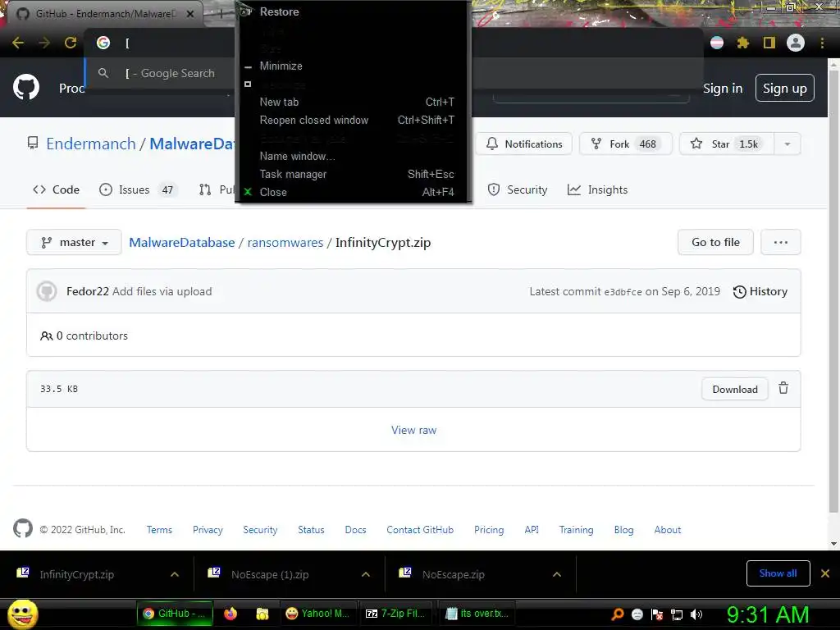This screenshot has width=840, height=630.
Task: Expand options for NoEscape (1).zip download
Action: [366, 574]
